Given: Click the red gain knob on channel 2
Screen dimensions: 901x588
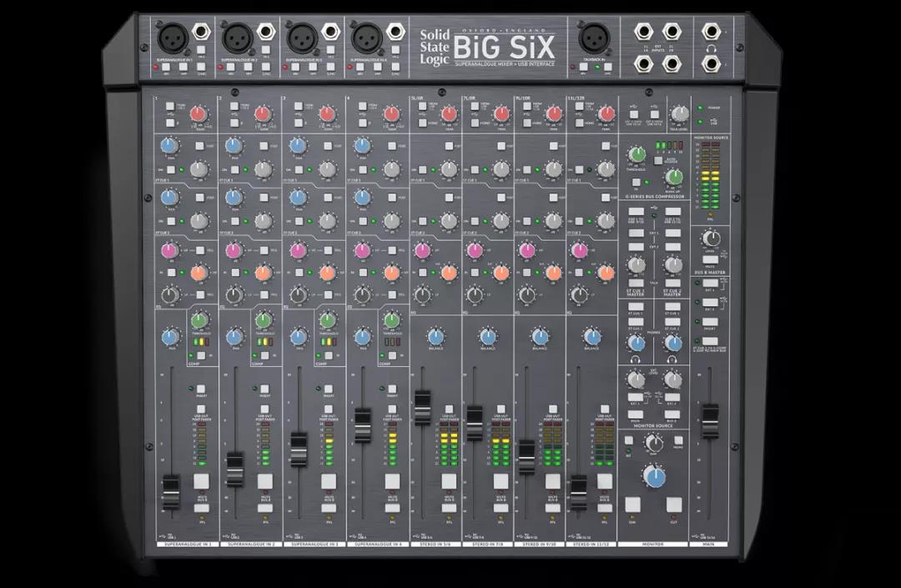Looking at the screenshot, I should [x=263, y=113].
